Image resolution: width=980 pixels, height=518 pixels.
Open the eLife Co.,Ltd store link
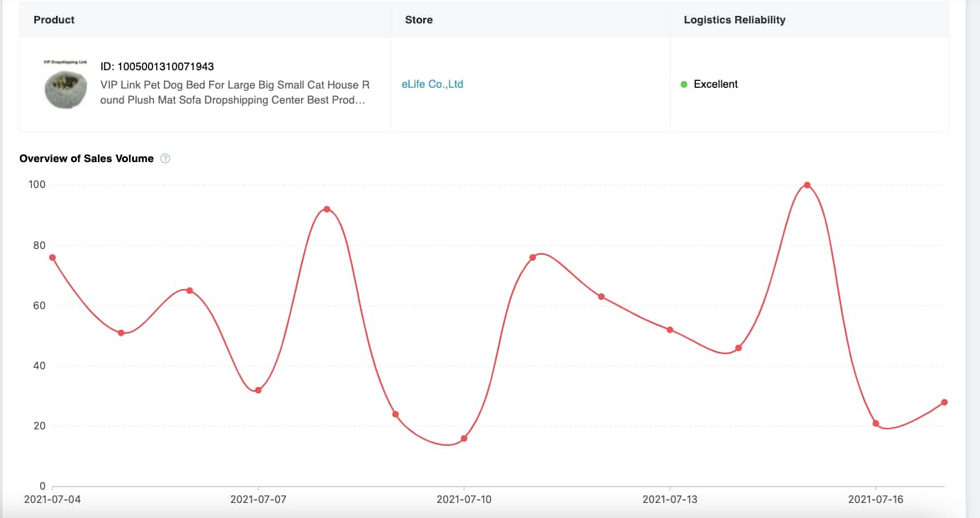(x=432, y=84)
